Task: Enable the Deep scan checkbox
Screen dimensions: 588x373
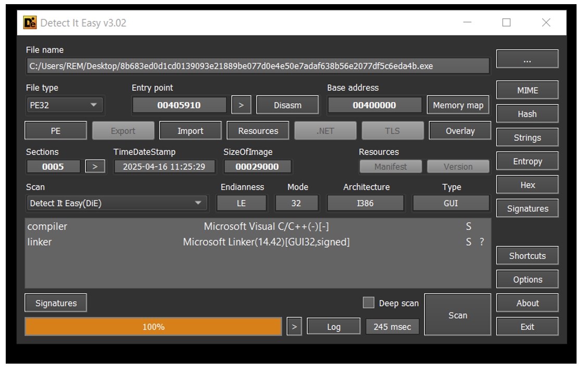Action: click(369, 303)
